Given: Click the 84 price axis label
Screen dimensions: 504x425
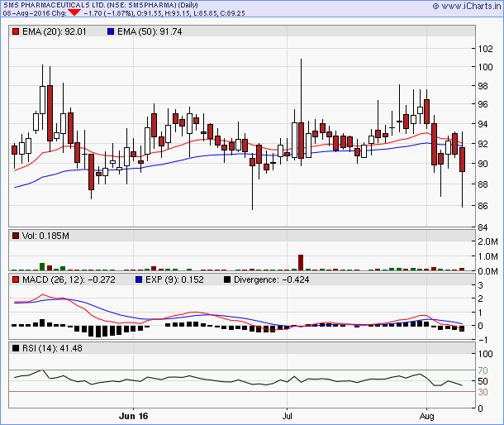Looking at the screenshot, I should pyautogui.click(x=483, y=227).
